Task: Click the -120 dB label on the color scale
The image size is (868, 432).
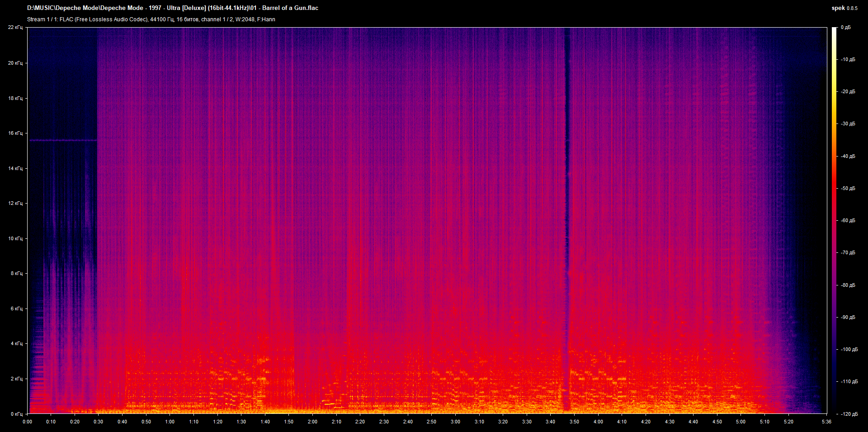Action: (849, 414)
